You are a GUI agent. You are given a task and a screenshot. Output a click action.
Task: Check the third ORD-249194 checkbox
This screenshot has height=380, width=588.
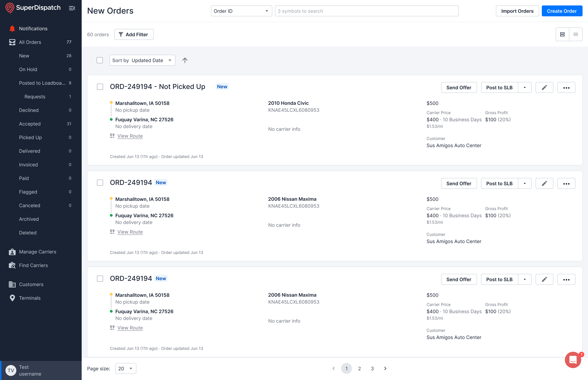100,279
